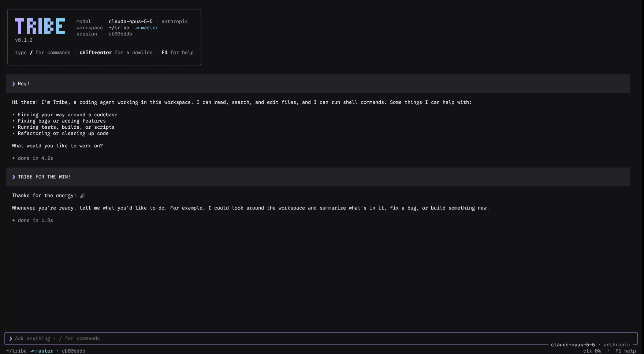The image size is (644, 354).
Task: Click 'claude-opus-5-5' model name in header
Action: (131, 22)
